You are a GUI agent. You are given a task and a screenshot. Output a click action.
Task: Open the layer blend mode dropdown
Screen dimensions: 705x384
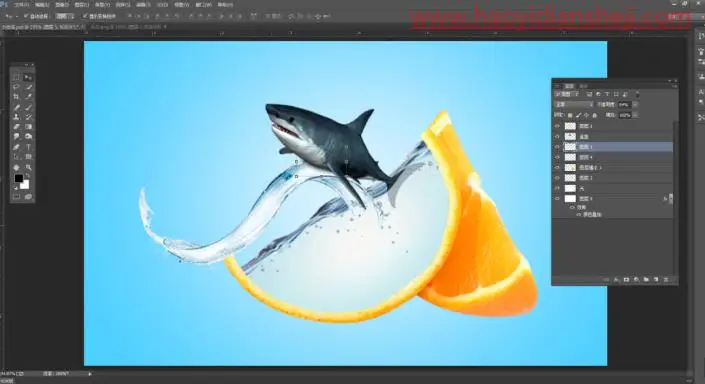coord(574,104)
